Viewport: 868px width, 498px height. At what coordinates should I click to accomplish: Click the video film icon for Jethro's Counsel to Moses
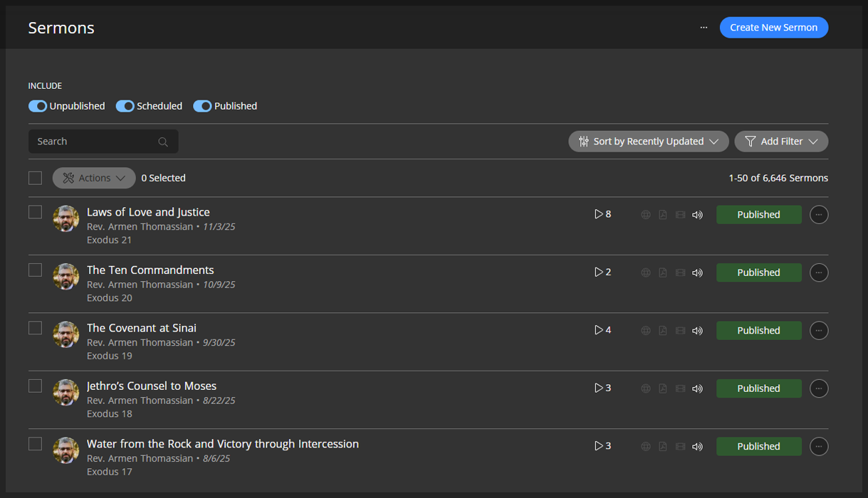pyautogui.click(x=680, y=388)
